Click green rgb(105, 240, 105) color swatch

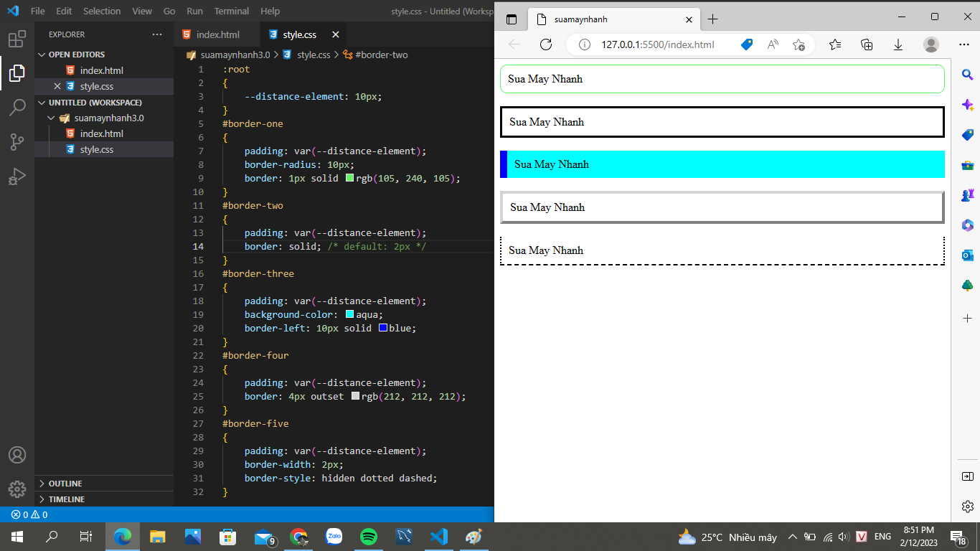coord(350,178)
